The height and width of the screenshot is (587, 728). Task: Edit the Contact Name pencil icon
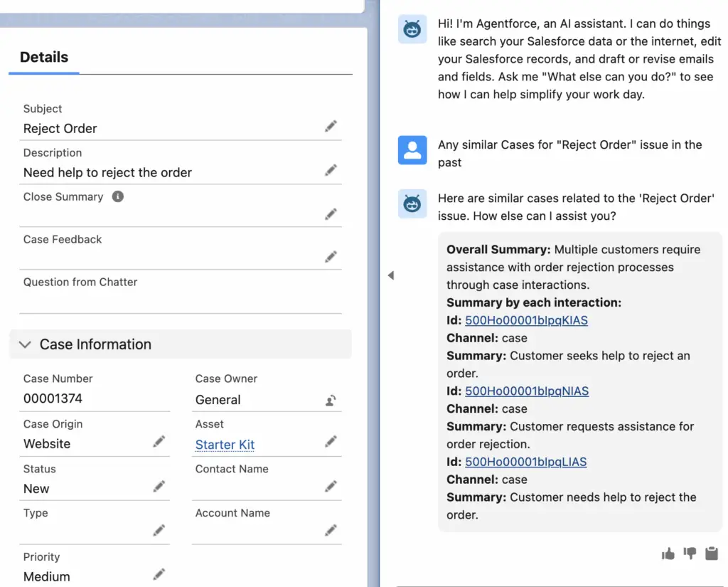click(331, 486)
